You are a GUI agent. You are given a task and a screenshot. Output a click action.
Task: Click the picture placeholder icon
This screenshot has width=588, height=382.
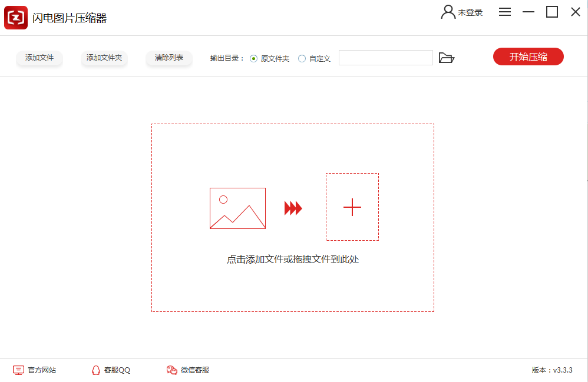click(x=238, y=208)
